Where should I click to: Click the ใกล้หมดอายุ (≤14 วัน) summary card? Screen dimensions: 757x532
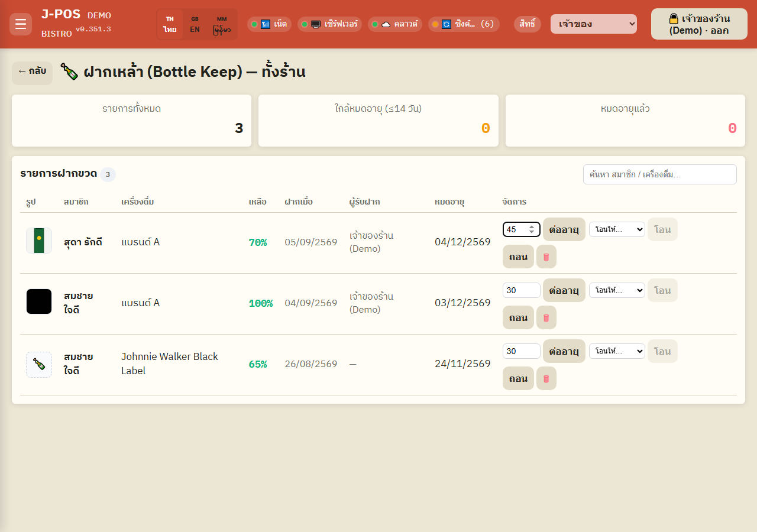tap(378, 121)
